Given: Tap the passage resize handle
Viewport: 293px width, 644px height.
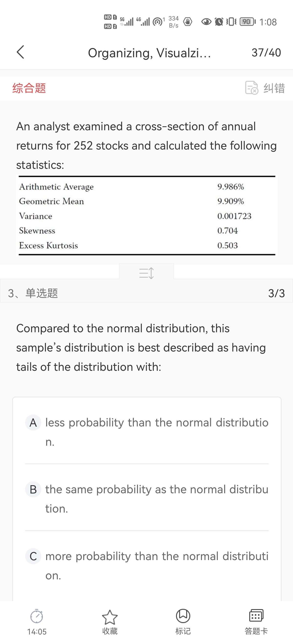Looking at the screenshot, I should [146, 272].
